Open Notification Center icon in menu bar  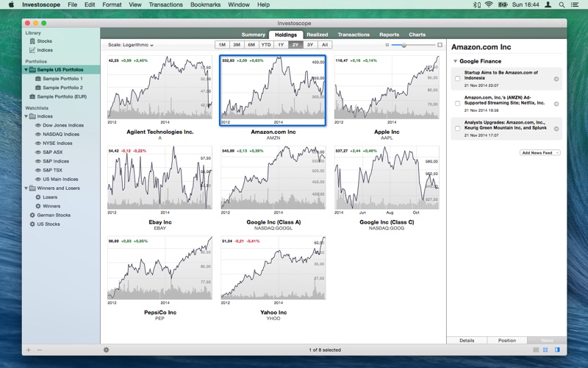[575, 5]
